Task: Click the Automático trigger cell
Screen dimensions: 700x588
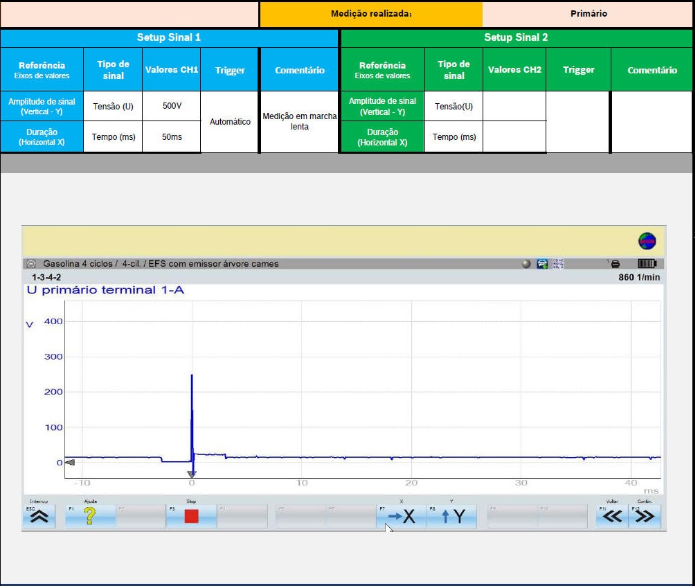Action: 230,121
